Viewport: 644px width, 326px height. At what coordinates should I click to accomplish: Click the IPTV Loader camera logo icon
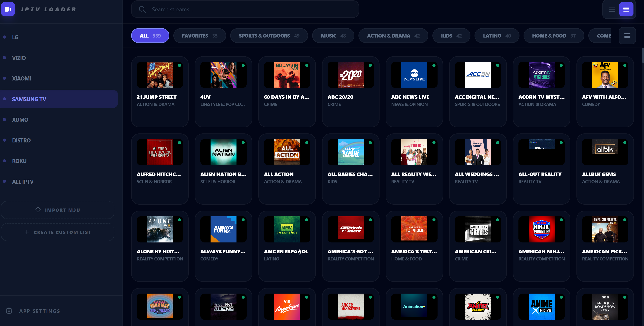[x=8, y=9]
